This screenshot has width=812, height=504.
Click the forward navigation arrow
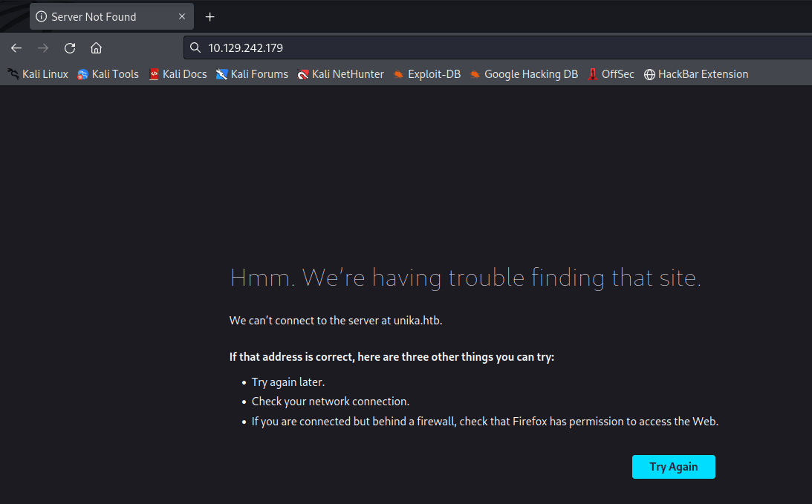(43, 48)
